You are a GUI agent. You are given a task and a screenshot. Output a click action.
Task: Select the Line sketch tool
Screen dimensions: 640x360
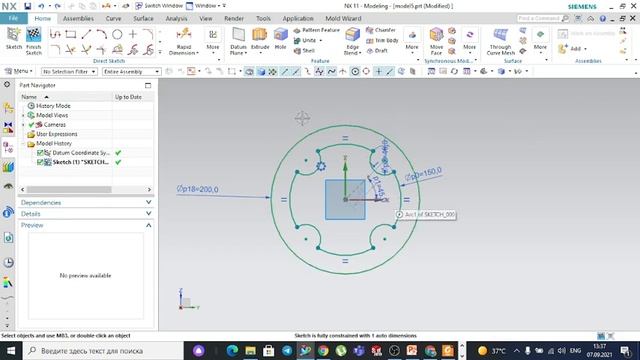86,34
